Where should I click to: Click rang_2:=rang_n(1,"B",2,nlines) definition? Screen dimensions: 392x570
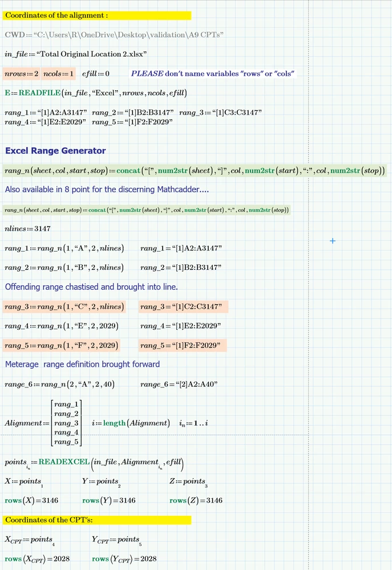click(64, 268)
